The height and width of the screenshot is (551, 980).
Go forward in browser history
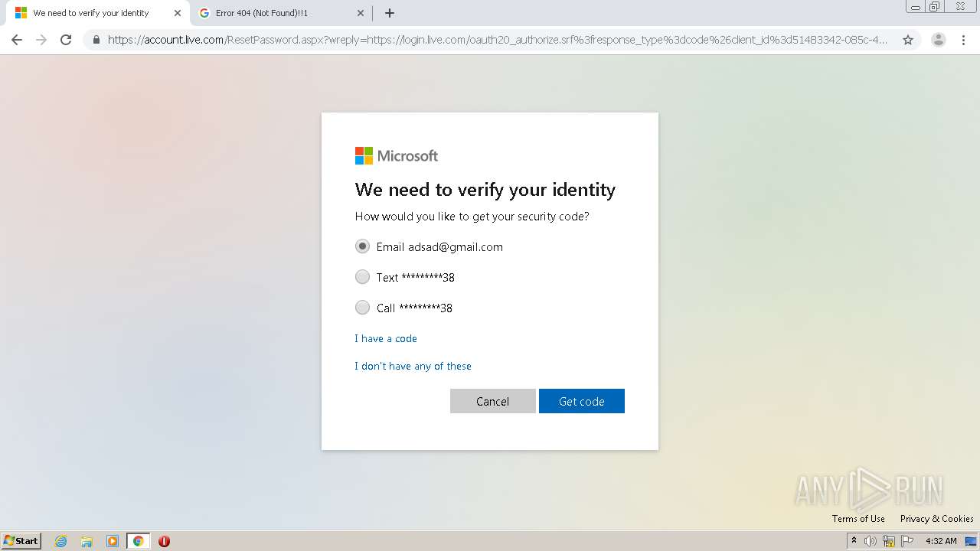(x=41, y=40)
